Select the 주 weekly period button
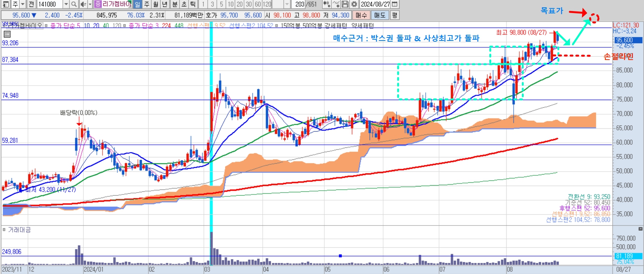The width and height of the screenshot is (644, 274). pyautogui.click(x=146, y=4)
